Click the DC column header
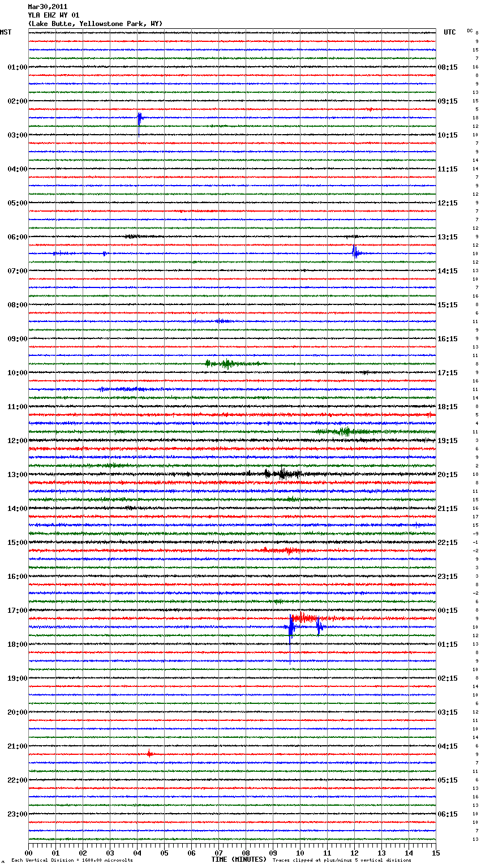The height and width of the screenshot is (868, 481). coord(470,31)
